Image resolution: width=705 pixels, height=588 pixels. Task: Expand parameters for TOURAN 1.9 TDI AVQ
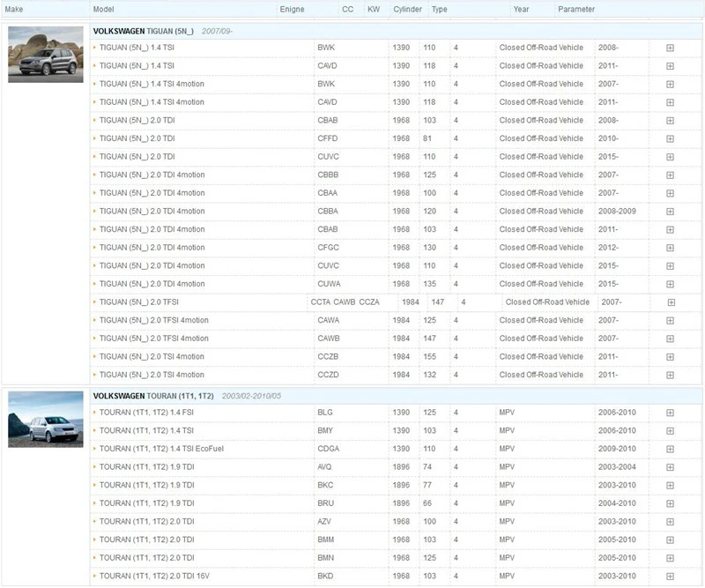point(670,467)
